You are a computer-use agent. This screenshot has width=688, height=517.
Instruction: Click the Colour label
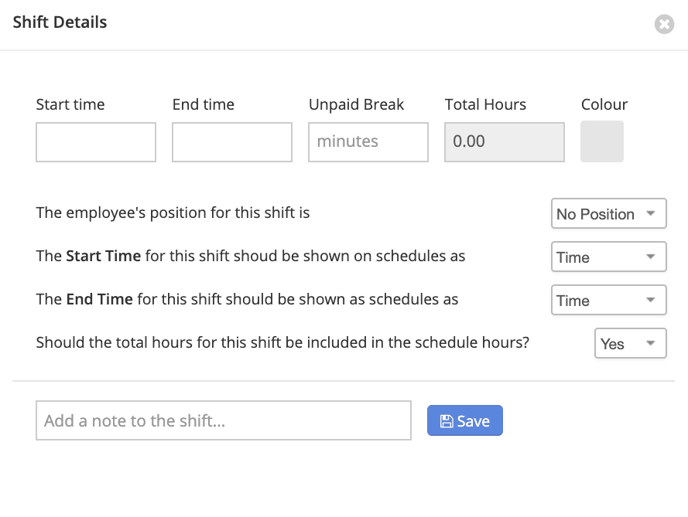[604, 104]
